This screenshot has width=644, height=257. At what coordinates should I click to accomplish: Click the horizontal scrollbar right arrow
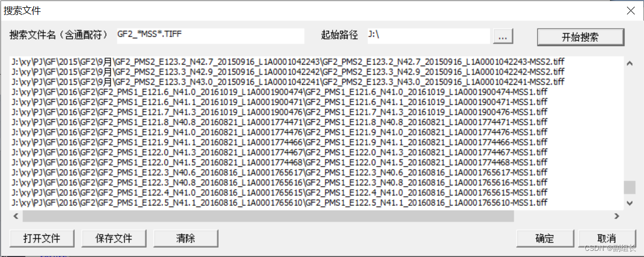pos(616,216)
